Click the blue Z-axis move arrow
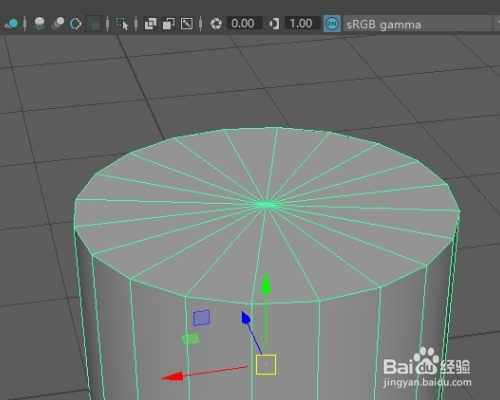 pos(245,318)
